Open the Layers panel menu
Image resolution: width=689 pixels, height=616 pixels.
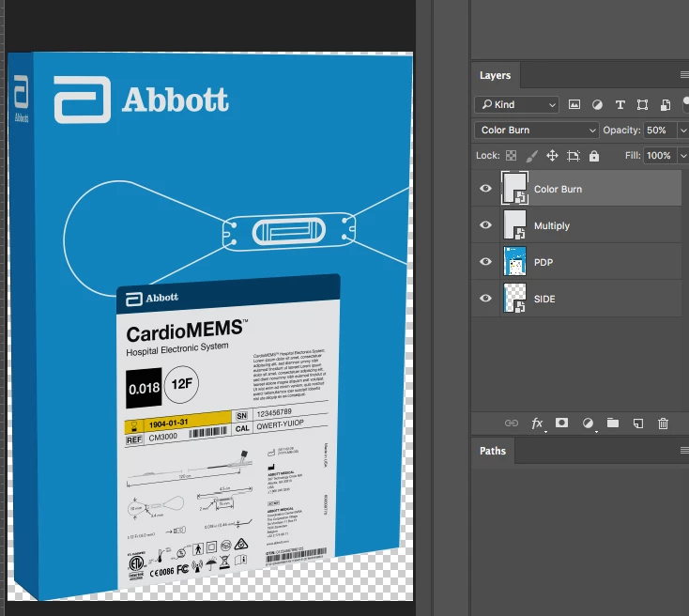click(x=684, y=75)
